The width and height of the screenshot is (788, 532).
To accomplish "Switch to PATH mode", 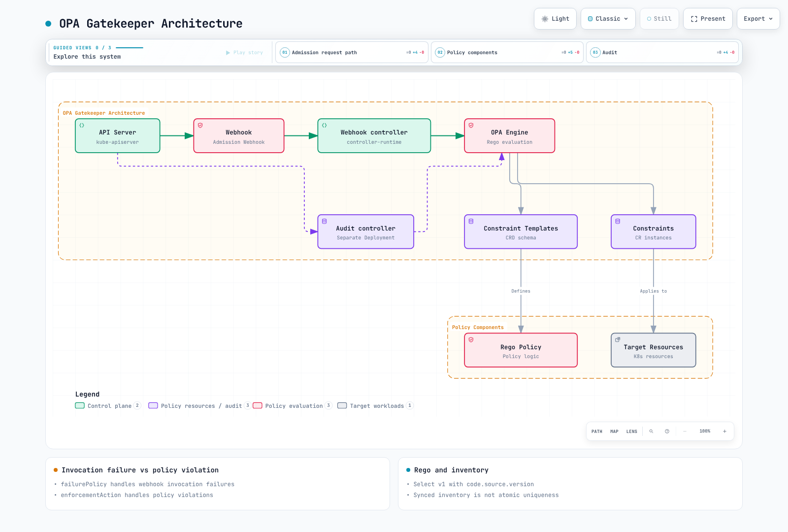I will [x=597, y=432].
